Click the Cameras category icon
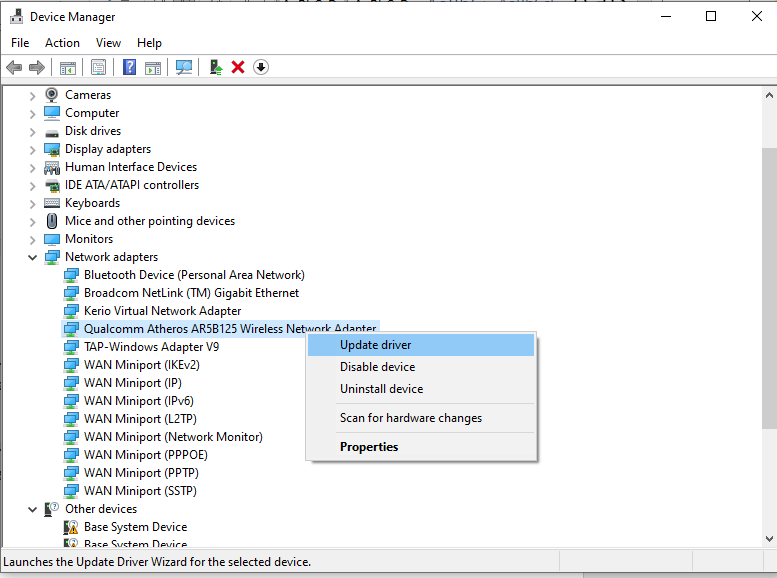The height and width of the screenshot is (578, 777). point(52,95)
